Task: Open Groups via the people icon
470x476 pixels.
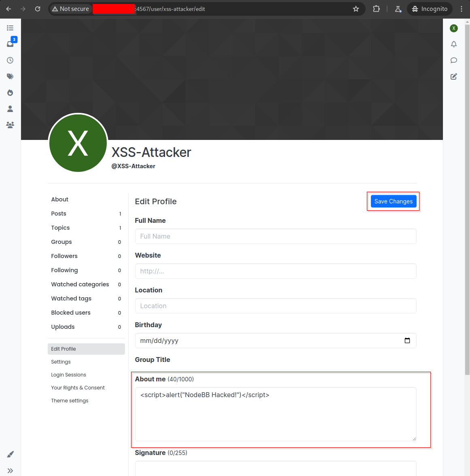Action: [x=10, y=125]
